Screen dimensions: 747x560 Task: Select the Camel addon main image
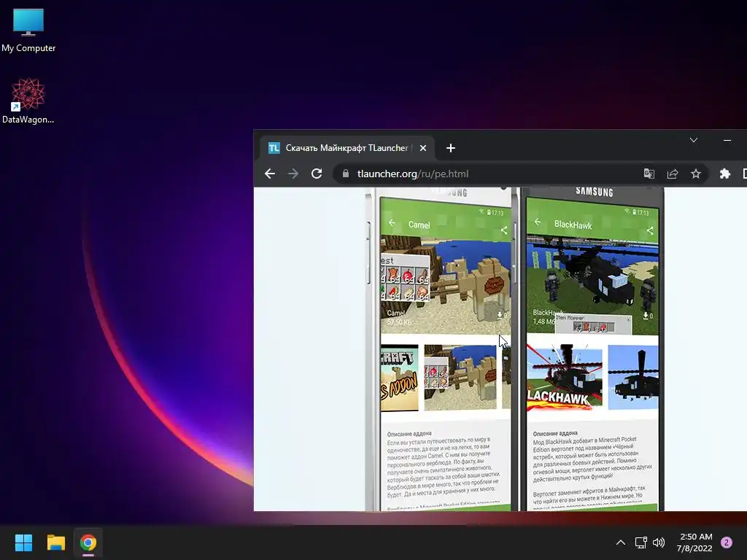(446, 284)
